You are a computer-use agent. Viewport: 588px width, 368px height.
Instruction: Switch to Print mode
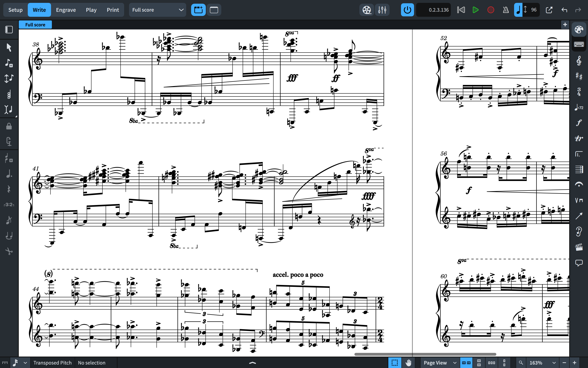(113, 10)
